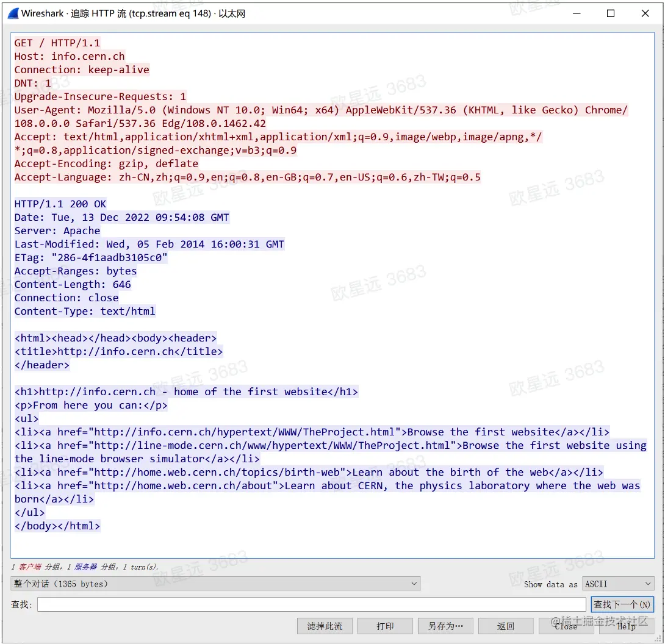Click the Wireshark shark fin title icon
This screenshot has width=665, height=644.
pos(13,13)
